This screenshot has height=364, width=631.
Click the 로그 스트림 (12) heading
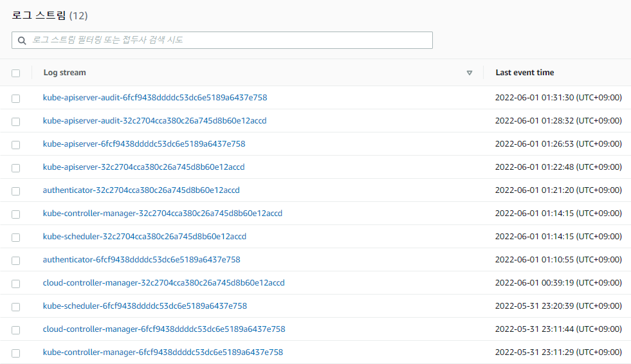click(x=50, y=15)
